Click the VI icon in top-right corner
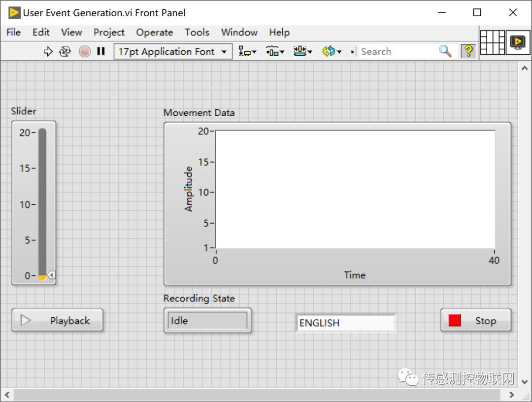The height and width of the screenshot is (402, 532). point(518,42)
